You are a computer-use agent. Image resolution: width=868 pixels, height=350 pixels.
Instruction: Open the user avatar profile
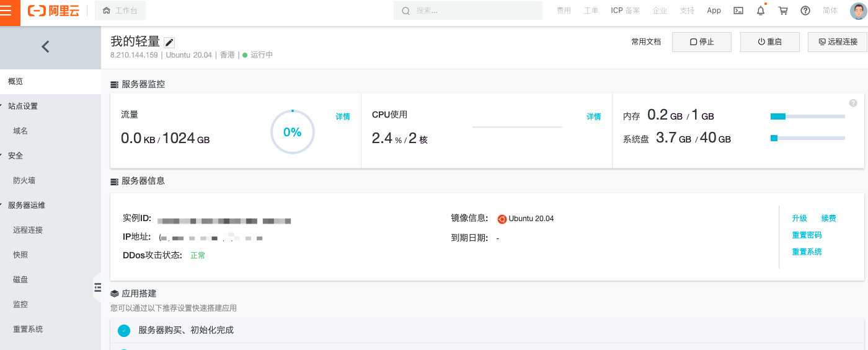[x=857, y=11]
